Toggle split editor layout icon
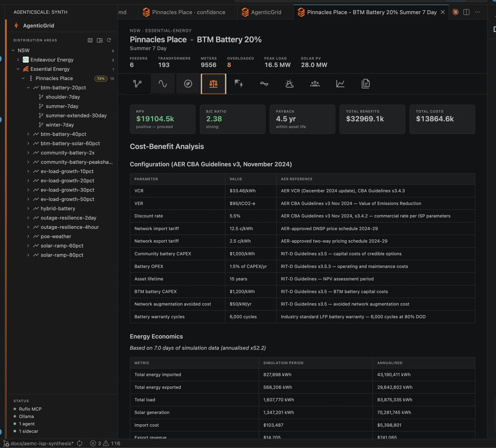The height and width of the screenshot is (448, 496). (466, 12)
